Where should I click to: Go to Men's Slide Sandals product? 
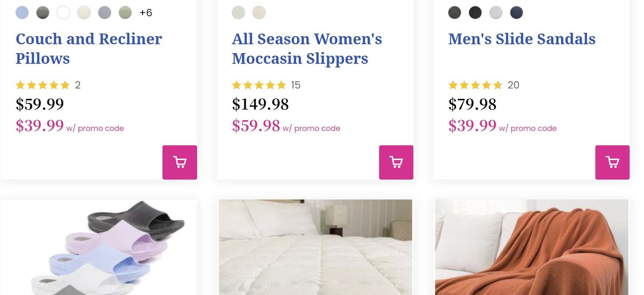point(522,39)
